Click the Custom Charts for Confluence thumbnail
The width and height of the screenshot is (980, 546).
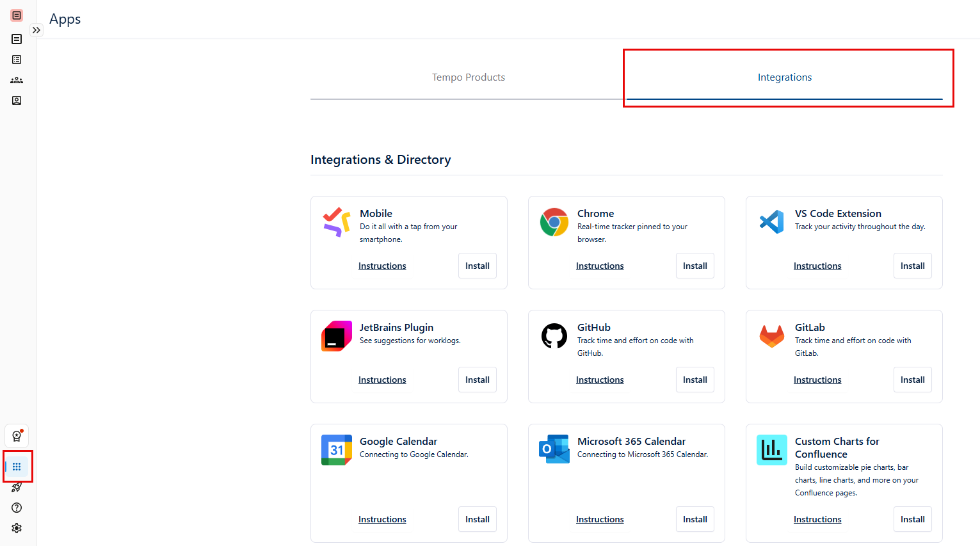(771, 449)
